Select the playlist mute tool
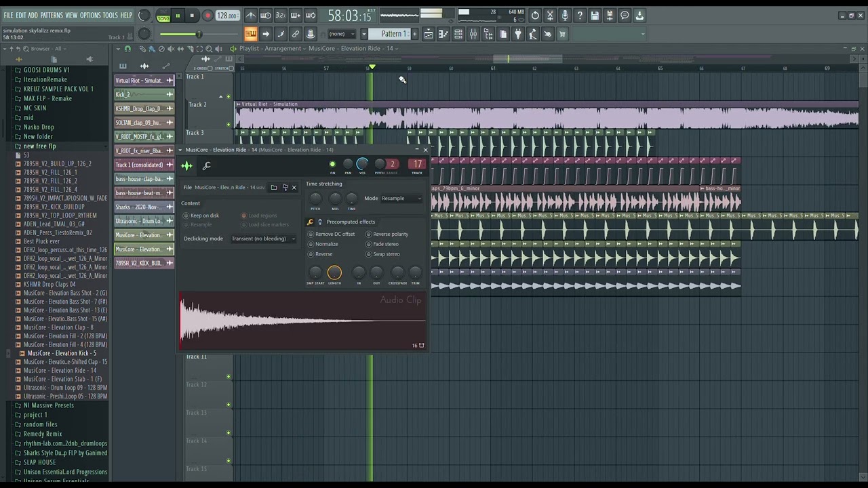 click(x=171, y=49)
